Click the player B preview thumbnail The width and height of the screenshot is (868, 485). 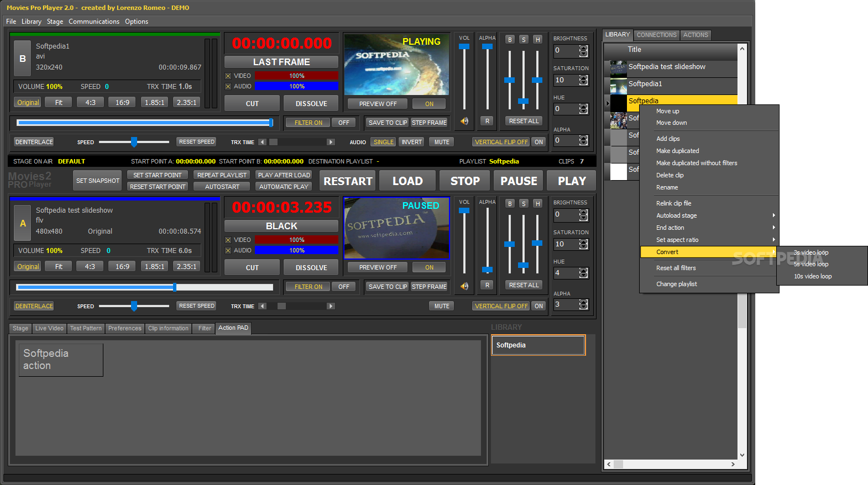click(x=396, y=64)
